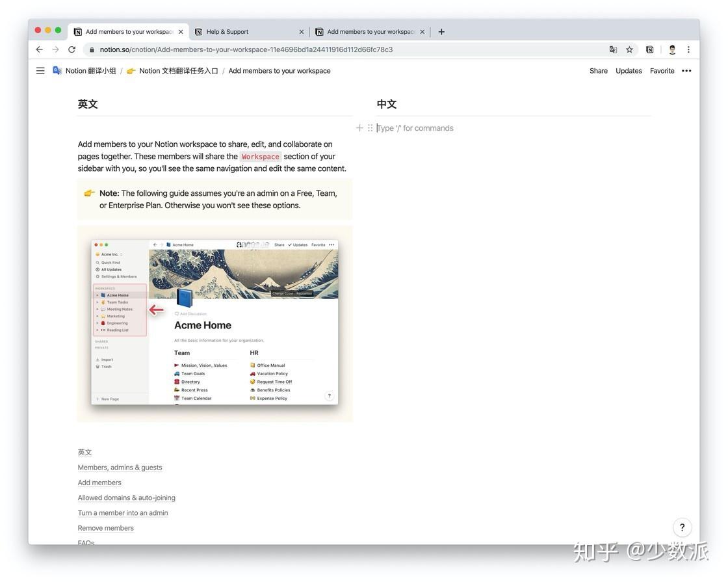The height and width of the screenshot is (582, 728).
Task: Open Notion help via the question mark button
Action: click(681, 527)
